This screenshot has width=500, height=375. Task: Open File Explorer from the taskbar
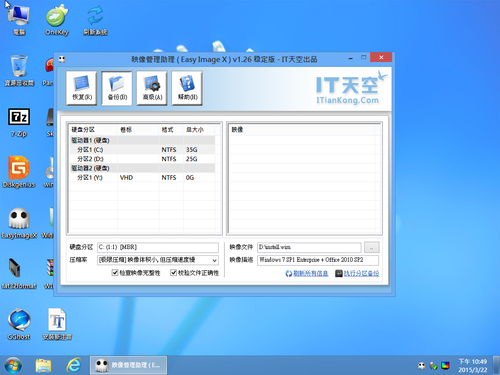[44, 366]
